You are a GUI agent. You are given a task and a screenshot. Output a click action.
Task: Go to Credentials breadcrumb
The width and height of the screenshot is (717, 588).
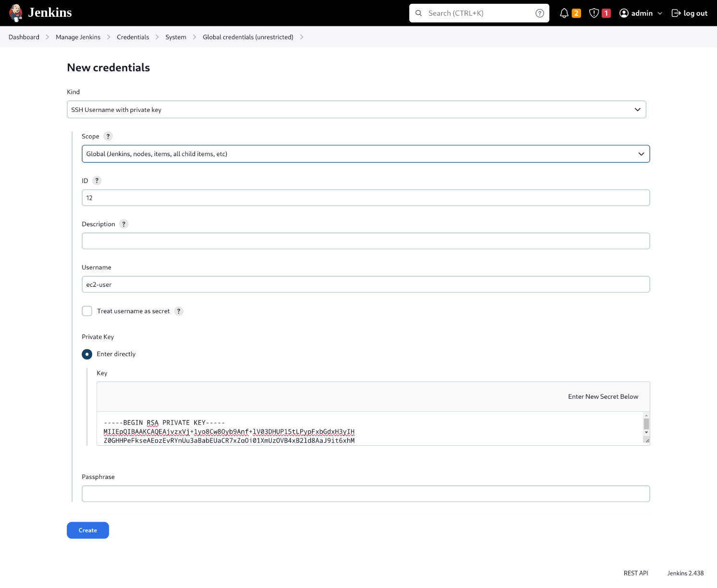click(133, 37)
